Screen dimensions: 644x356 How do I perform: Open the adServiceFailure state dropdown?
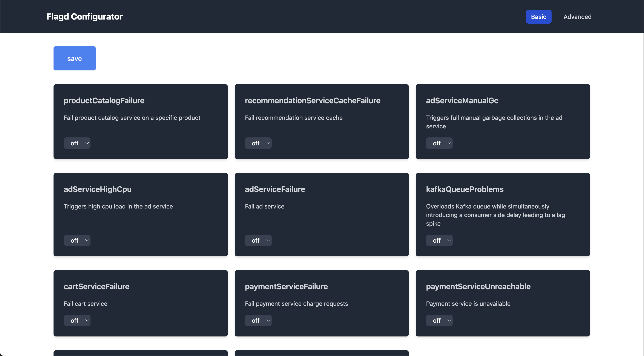[x=258, y=240]
